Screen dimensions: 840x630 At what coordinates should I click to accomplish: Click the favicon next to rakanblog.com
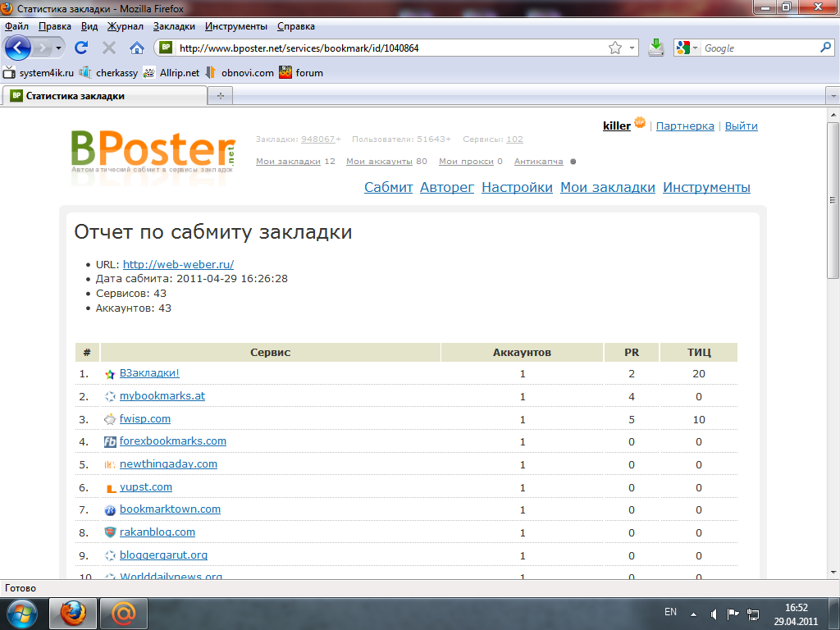coord(110,532)
